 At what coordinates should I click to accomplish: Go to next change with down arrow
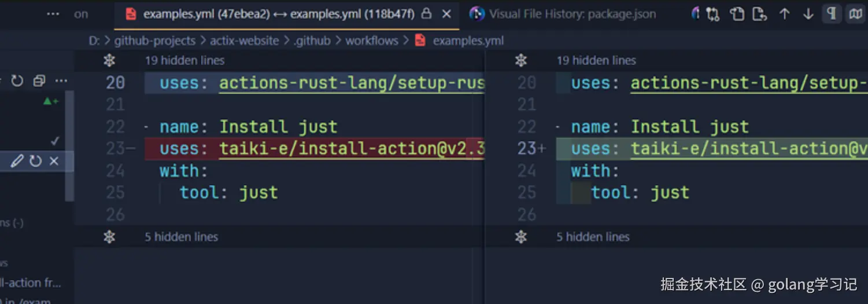click(808, 14)
